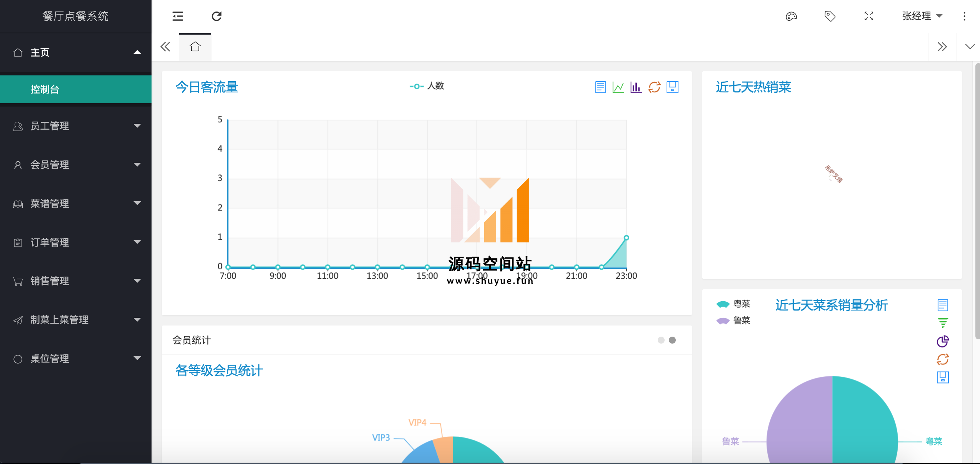
Task: Select second carousel dot in 会员统计
Action: [672, 340]
